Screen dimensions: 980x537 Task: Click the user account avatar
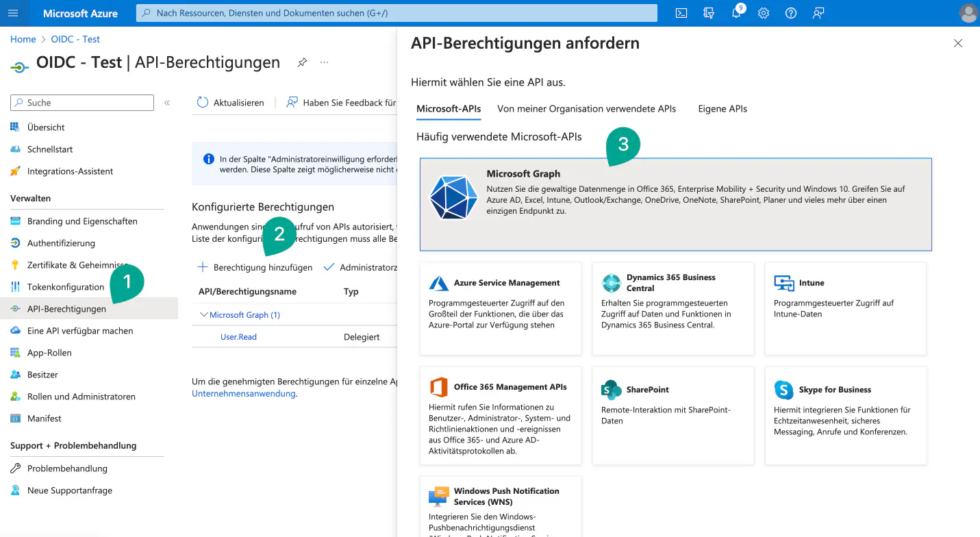click(x=968, y=13)
